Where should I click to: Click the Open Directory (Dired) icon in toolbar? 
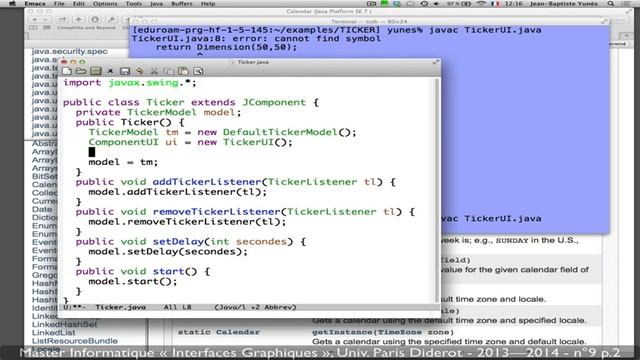click(x=96, y=71)
